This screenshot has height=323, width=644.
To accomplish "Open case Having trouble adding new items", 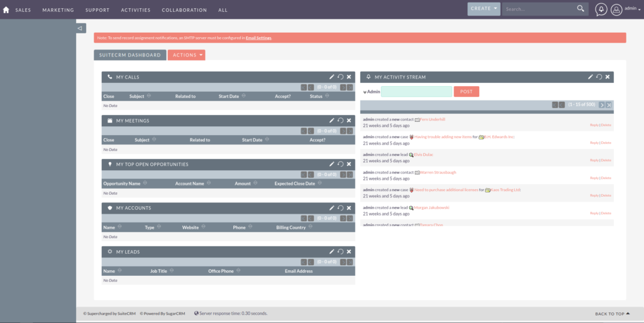I will tap(443, 136).
